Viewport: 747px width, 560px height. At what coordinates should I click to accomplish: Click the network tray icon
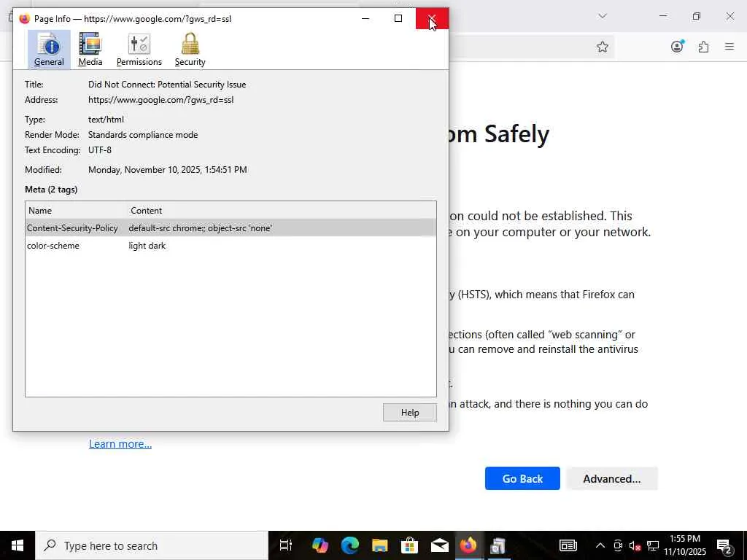pyautogui.click(x=653, y=545)
